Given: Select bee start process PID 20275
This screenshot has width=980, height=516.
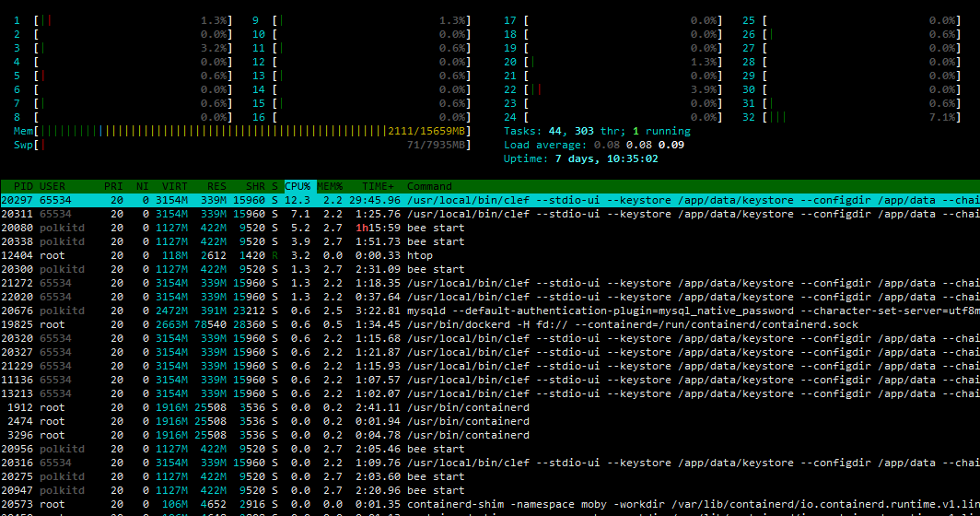Looking at the screenshot, I should (490, 476).
